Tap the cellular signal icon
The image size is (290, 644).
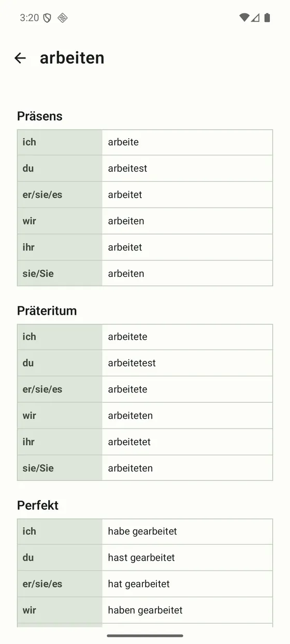(256, 18)
